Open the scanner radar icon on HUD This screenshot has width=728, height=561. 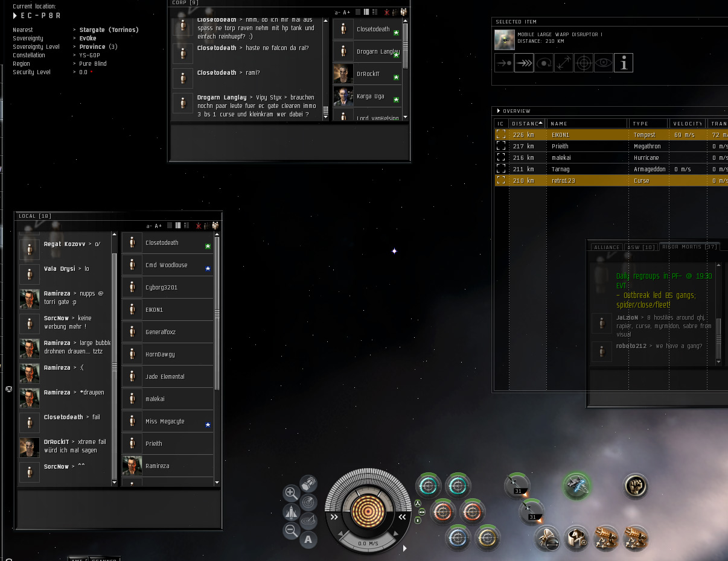click(x=308, y=502)
